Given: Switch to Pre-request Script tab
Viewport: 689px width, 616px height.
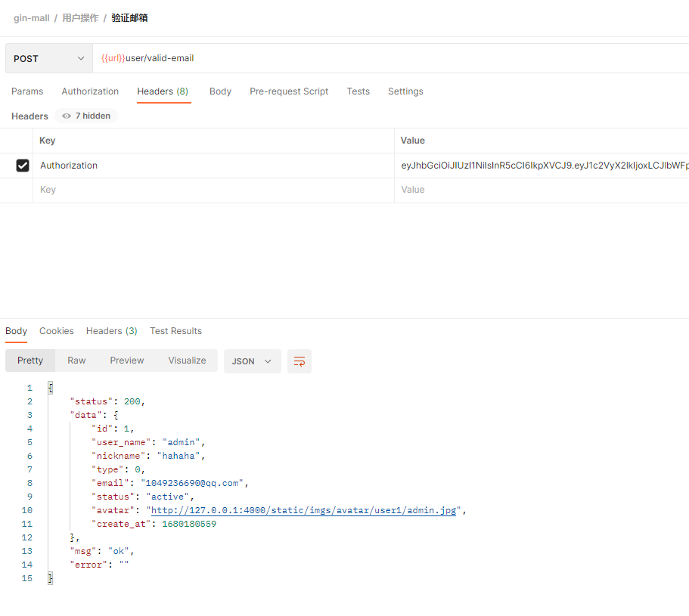Looking at the screenshot, I should pos(289,91).
